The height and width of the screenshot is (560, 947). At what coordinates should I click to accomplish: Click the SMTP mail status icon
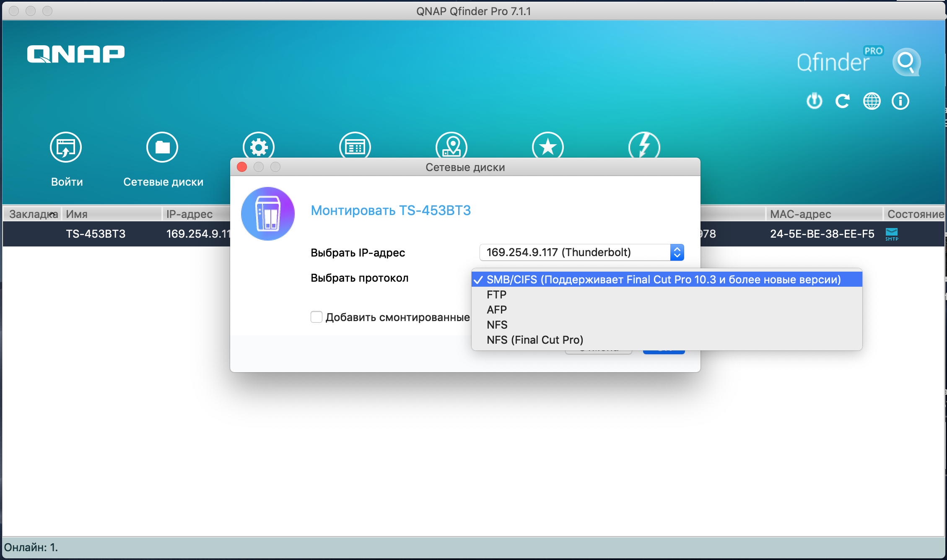coord(891,234)
